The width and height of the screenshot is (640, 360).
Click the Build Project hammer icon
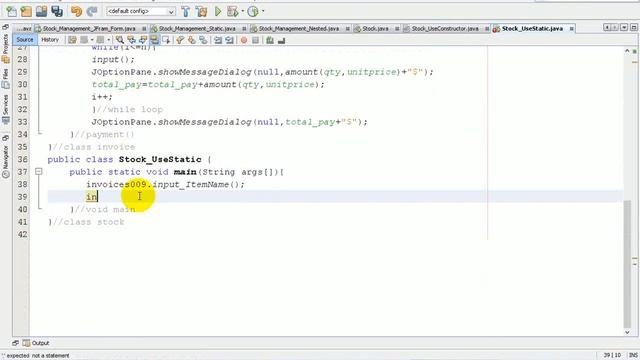coord(186,11)
